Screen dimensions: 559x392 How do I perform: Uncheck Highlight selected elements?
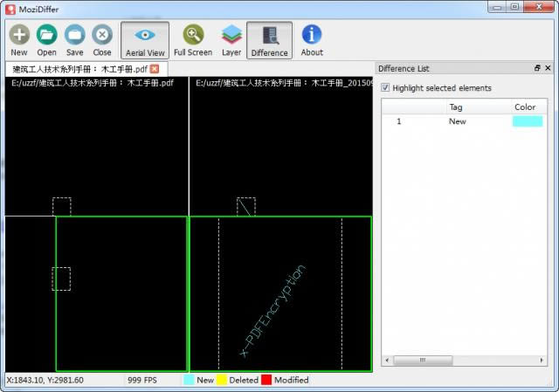385,87
